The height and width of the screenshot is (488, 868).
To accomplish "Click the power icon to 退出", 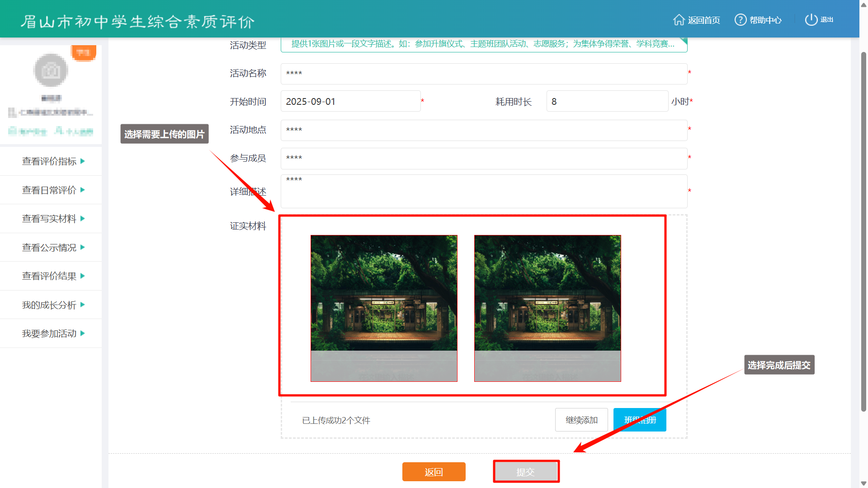I will click(811, 20).
